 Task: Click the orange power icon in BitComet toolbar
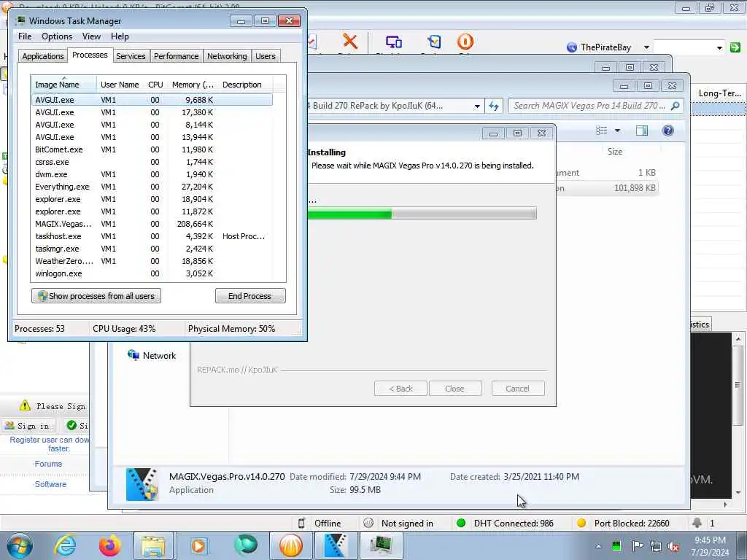pos(465,42)
